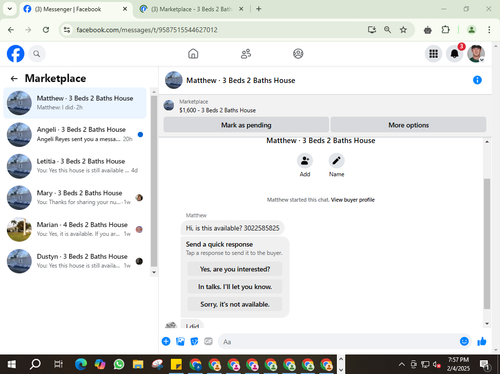Click browser back arrow
500x374 pixels.
coord(11,30)
